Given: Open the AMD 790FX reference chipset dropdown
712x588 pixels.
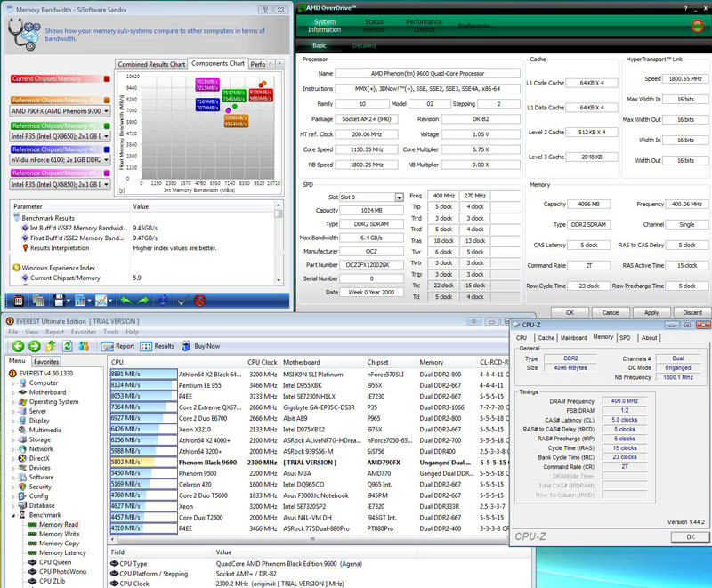Looking at the screenshot, I should coord(106,111).
